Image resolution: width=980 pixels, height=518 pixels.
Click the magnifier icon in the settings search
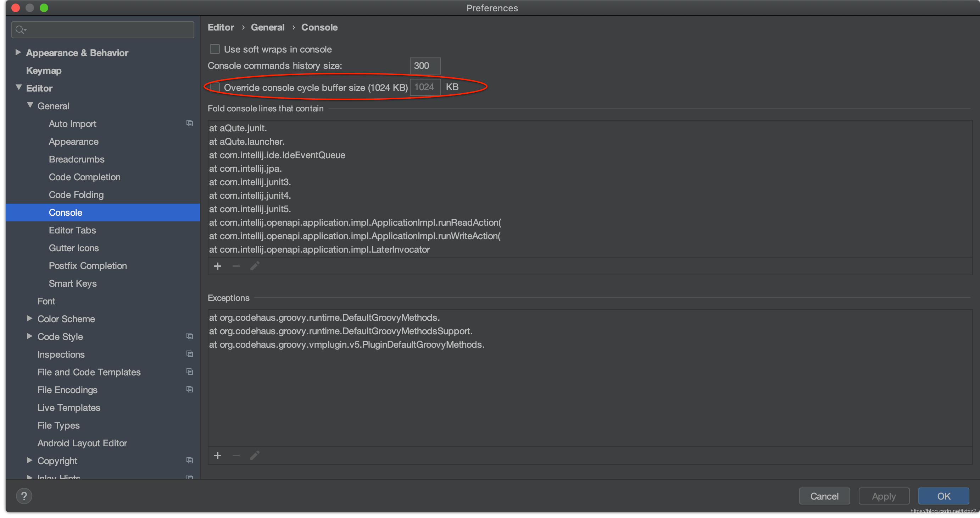pos(20,30)
